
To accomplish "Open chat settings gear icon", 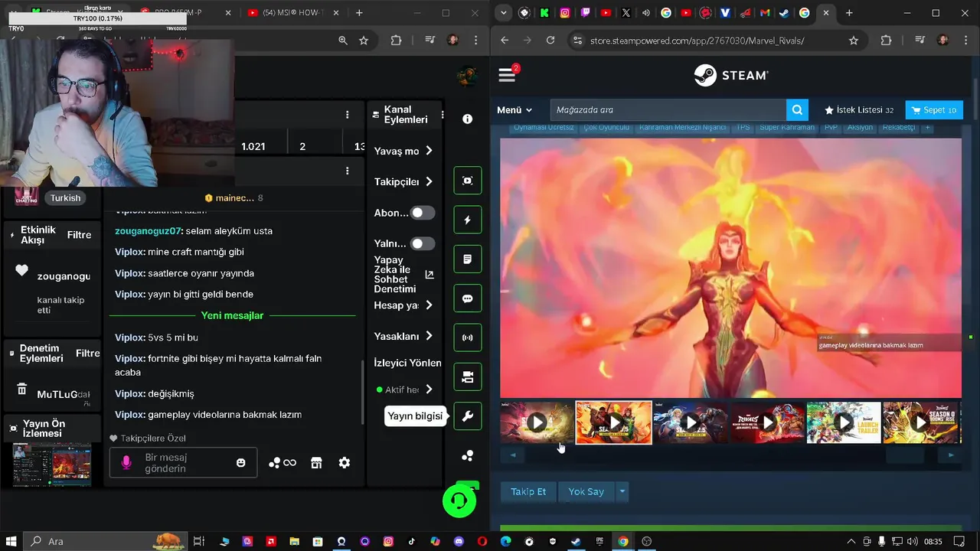I will point(345,463).
